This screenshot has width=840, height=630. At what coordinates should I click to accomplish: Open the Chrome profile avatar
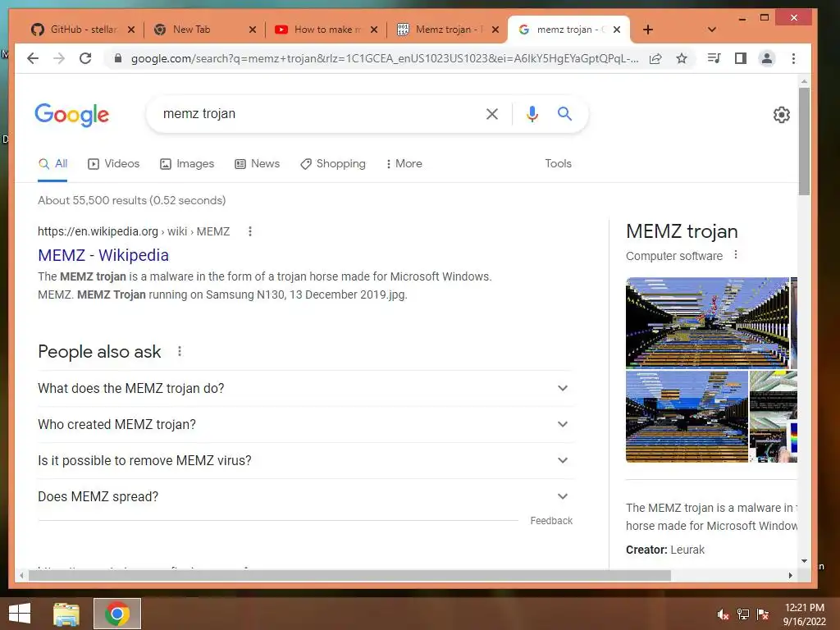point(767,58)
